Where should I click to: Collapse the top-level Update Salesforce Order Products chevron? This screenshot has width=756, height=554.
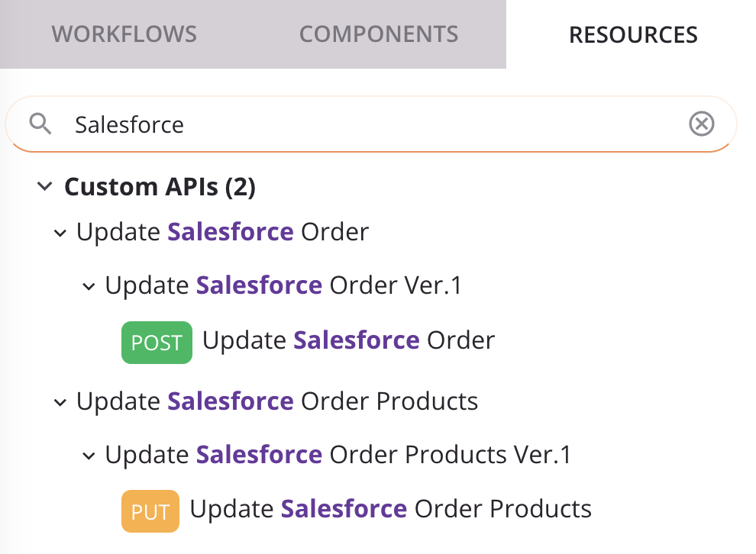click(x=60, y=402)
